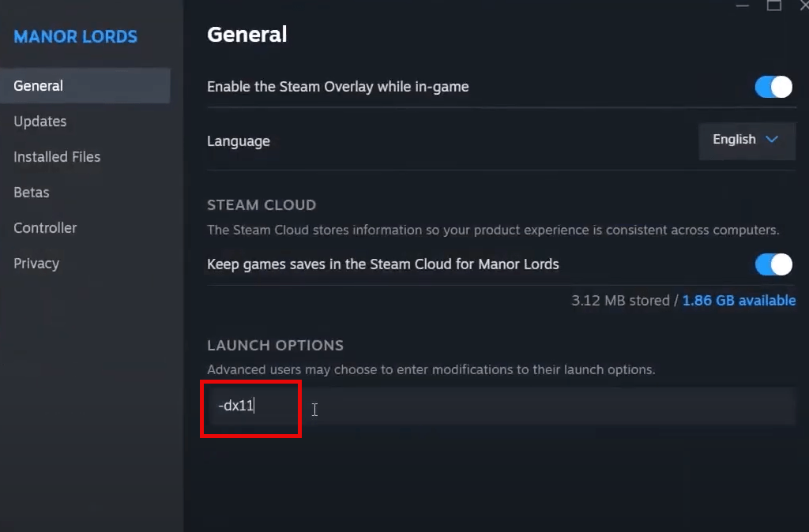Open the Controller settings tab
Image resolution: width=809 pixels, height=532 pixels.
tap(45, 228)
